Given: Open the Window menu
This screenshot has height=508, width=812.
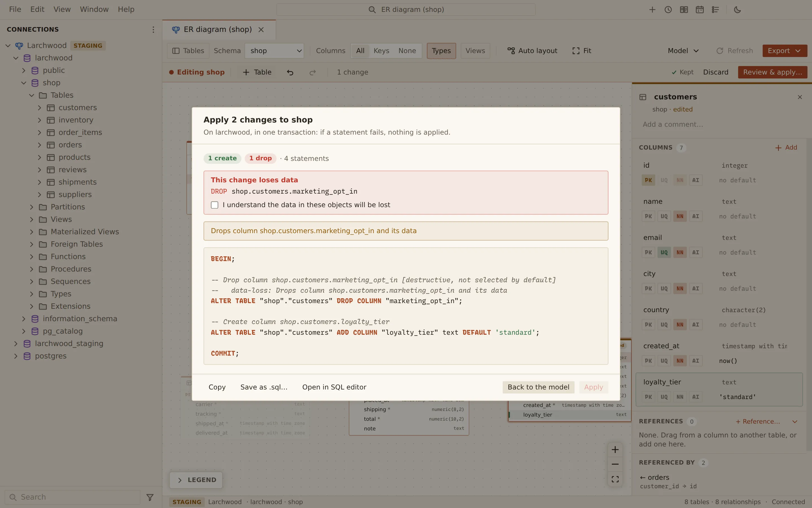Looking at the screenshot, I should coord(94,9).
